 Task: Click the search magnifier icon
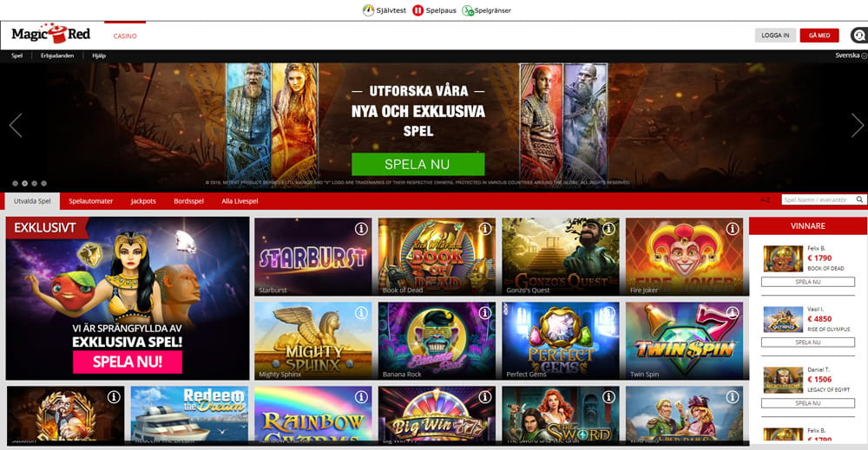(x=859, y=199)
